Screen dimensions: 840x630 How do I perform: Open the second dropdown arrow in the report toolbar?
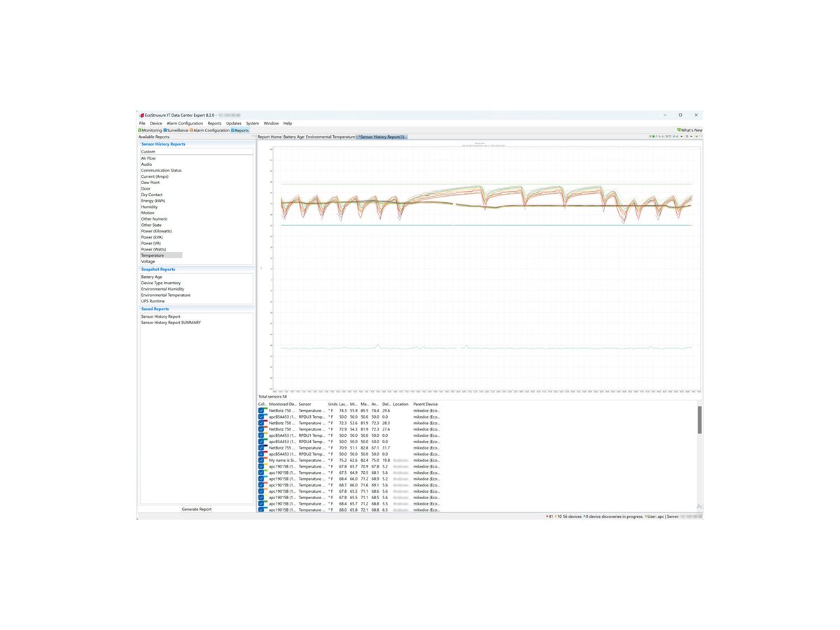[x=692, y=136]
